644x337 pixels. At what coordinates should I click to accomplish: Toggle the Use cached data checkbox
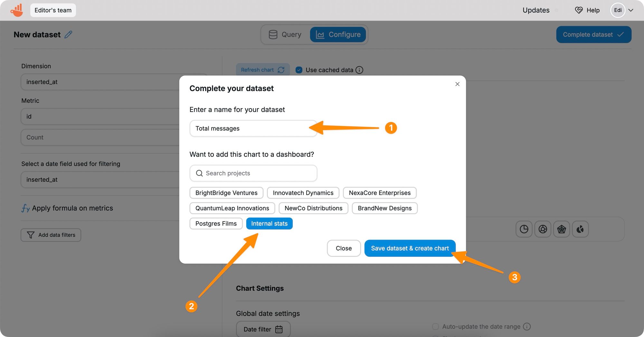[x=299, y=70]
